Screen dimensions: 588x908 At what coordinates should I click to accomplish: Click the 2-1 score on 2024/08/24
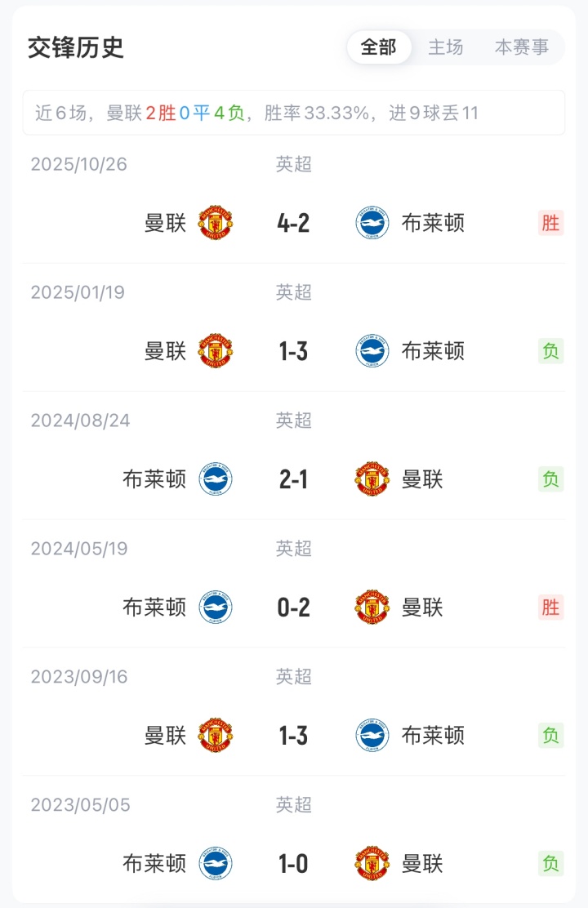[294, 479]
